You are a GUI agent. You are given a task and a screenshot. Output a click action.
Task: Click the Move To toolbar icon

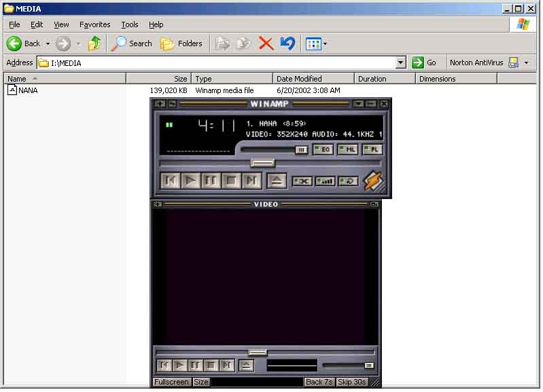pos(222,43)
